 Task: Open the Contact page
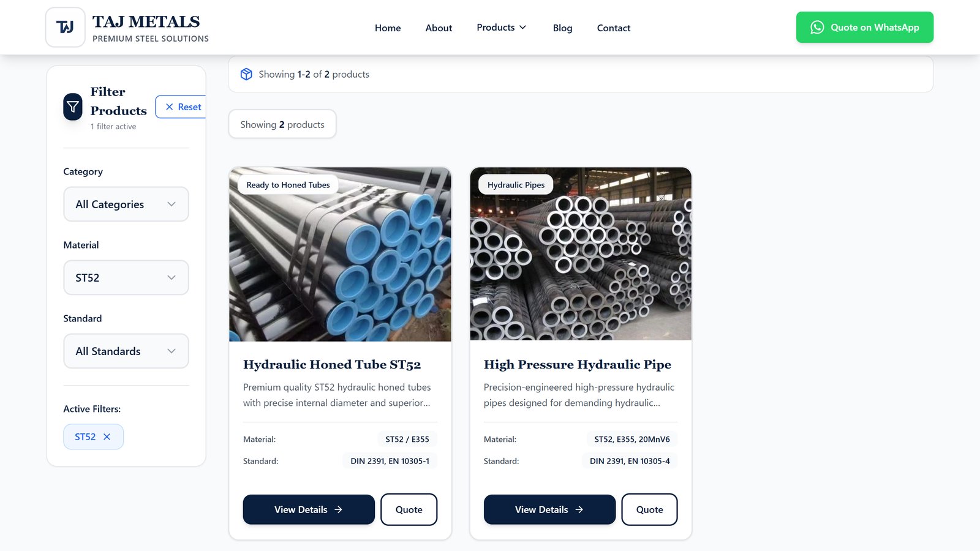pyautogui.click(x=614, y=28)
